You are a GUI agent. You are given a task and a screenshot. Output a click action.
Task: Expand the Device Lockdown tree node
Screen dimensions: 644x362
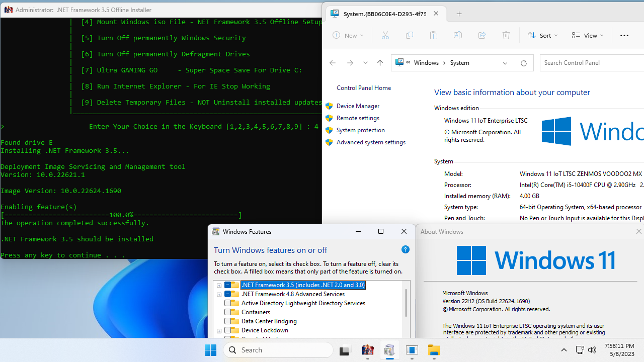tap(219, 331)
